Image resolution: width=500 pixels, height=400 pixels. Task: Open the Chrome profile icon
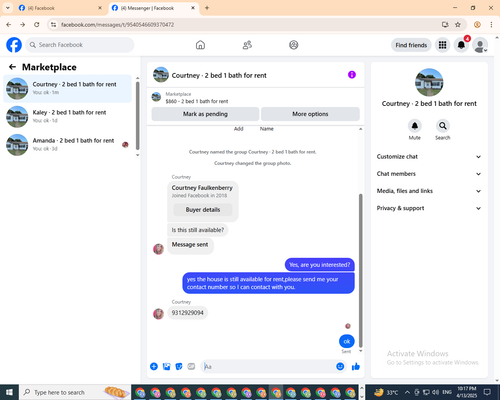point(477,25)
